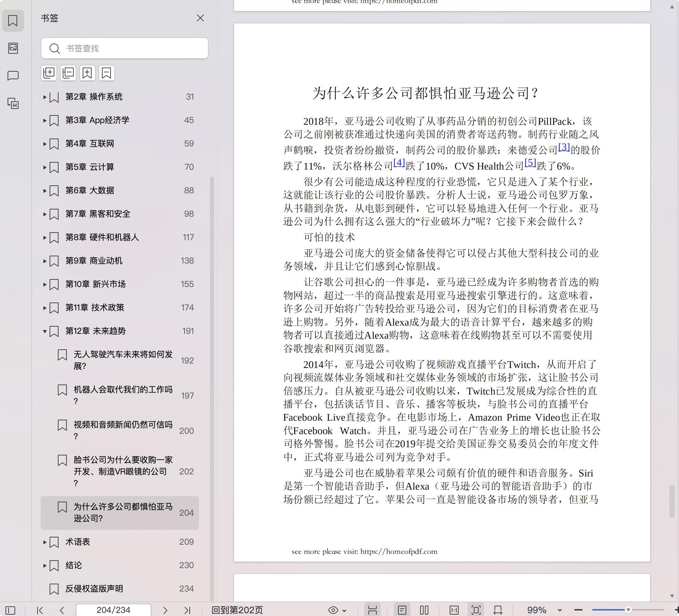Expand 第7章 黑客和安全 bookmark
The image size is (679, 616).
click(45, 214)
